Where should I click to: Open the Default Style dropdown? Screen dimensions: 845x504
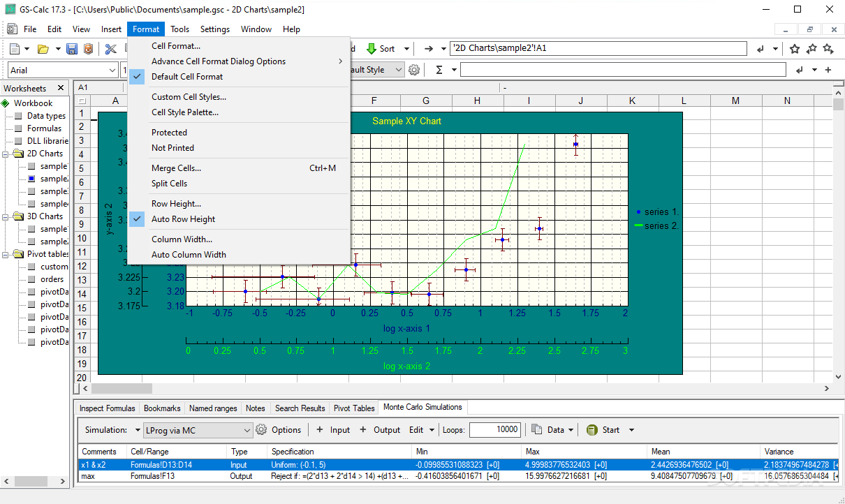coord(399,70)
